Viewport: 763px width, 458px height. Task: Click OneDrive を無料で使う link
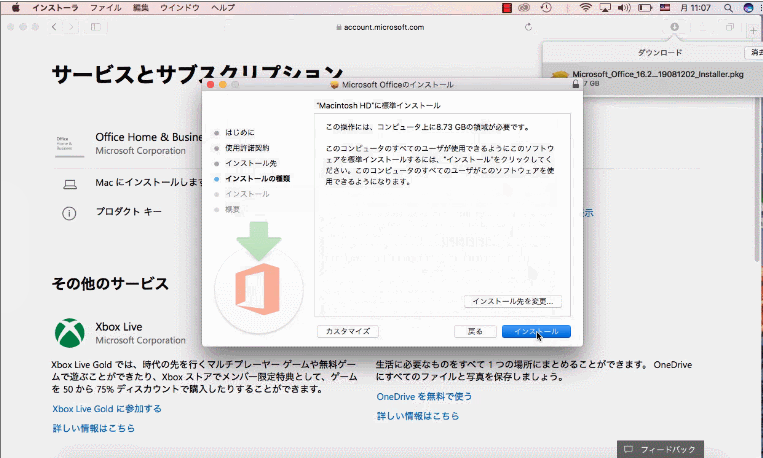[x=424, y=397]
